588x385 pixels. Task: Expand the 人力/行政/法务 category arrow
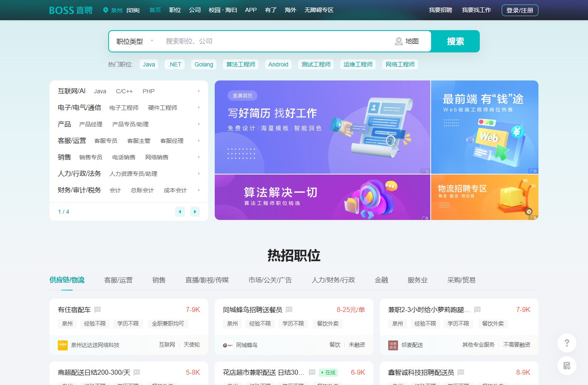coord(199,174)
